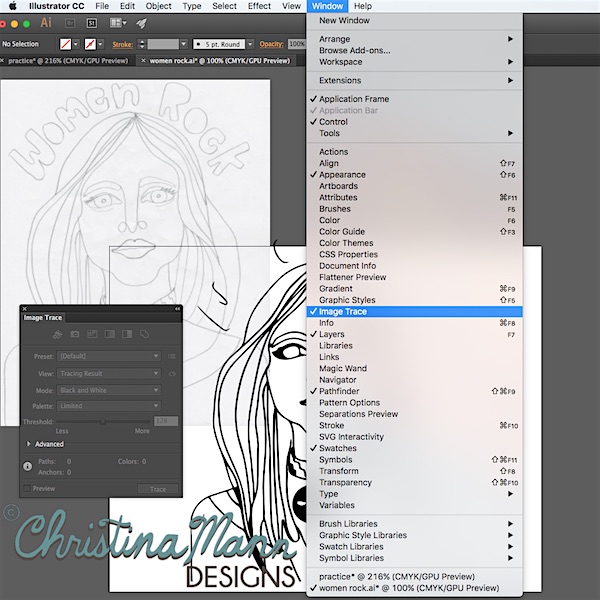Select the Auto-Color preset icon in Image Trace
The width and height of the screenshot is (600, 600).
(57, 334)
